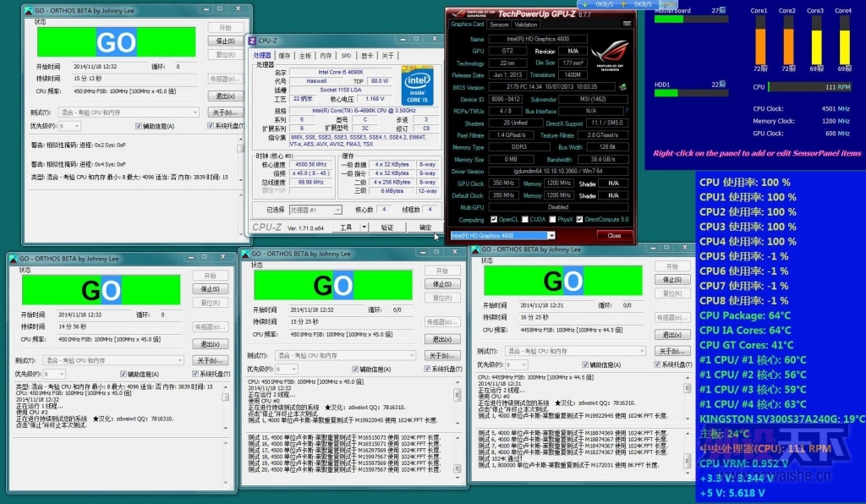Click Intel Core i5 logo in CPU-Z

(417, 85)
